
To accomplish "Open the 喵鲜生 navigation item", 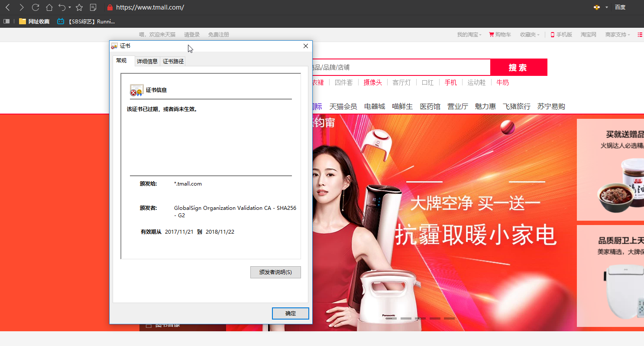I will click(402, 106).
